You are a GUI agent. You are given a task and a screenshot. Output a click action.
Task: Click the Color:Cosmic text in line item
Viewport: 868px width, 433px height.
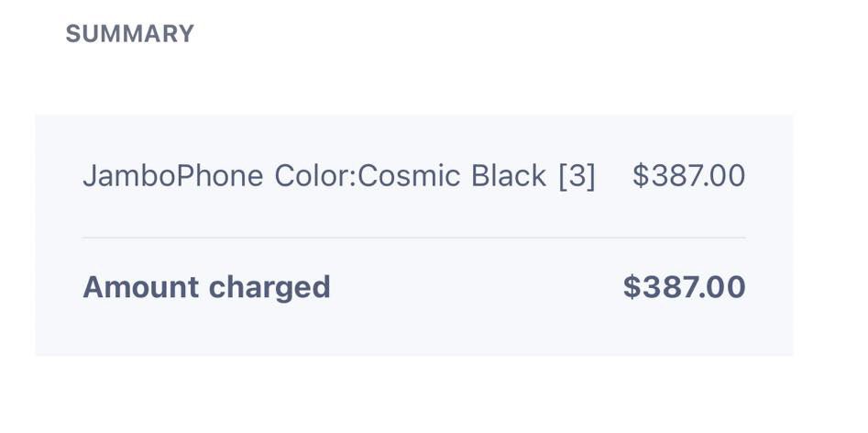click(x=368, y=176)
